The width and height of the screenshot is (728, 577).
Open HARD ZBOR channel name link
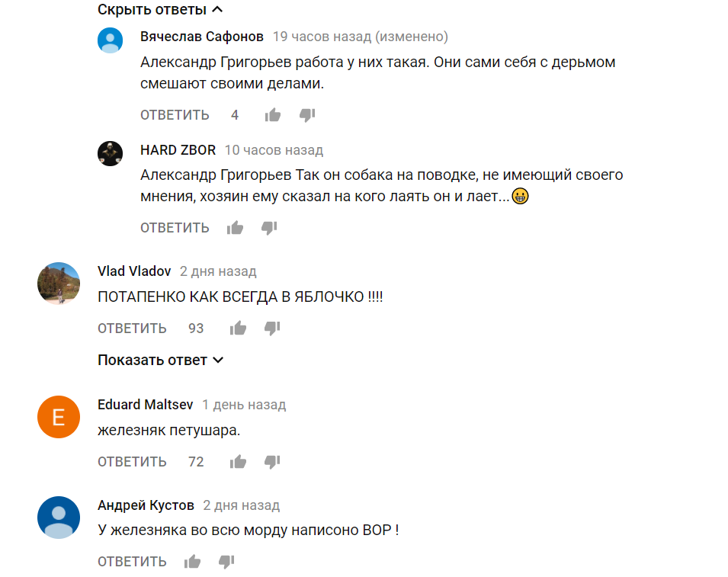(178, 150)
